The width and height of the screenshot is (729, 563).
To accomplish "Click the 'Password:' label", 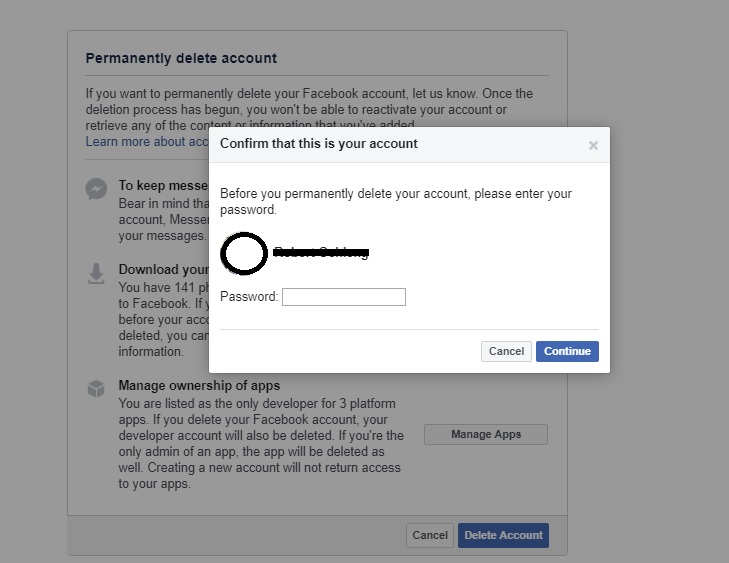I will tap(249, 297).
